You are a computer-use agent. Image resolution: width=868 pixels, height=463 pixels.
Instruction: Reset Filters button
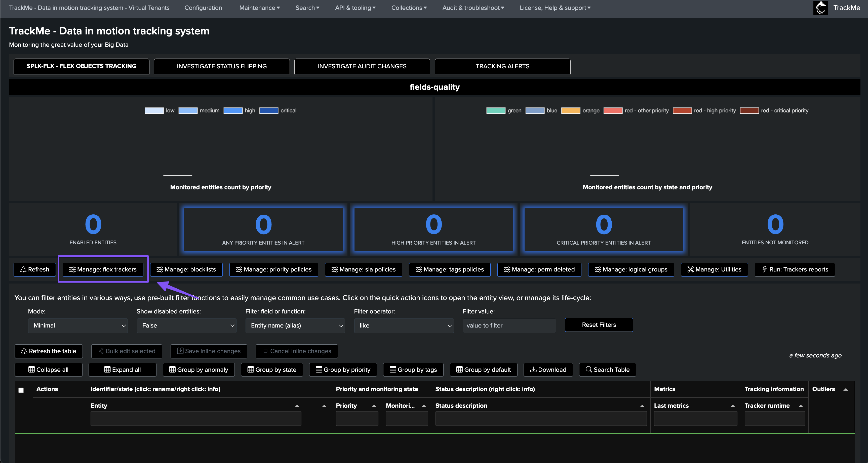point(599,325)
